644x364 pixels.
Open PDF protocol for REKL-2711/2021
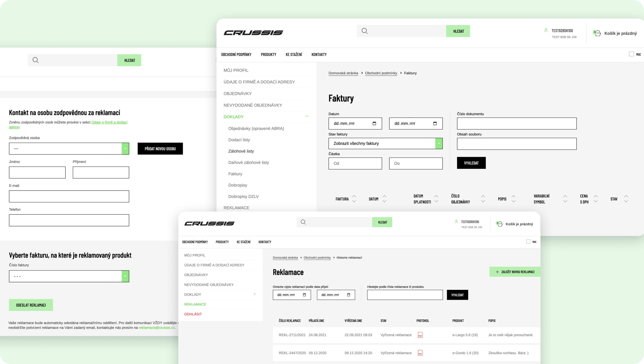pyautogui.click(x=420, y=335)
